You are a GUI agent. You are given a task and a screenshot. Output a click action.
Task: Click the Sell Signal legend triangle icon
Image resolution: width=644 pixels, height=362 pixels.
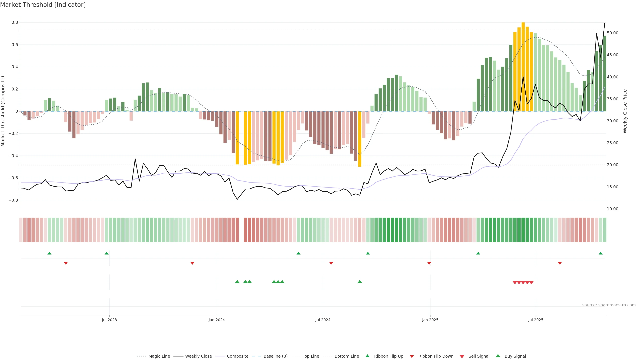pyautogui.click(x=462, y=356)
